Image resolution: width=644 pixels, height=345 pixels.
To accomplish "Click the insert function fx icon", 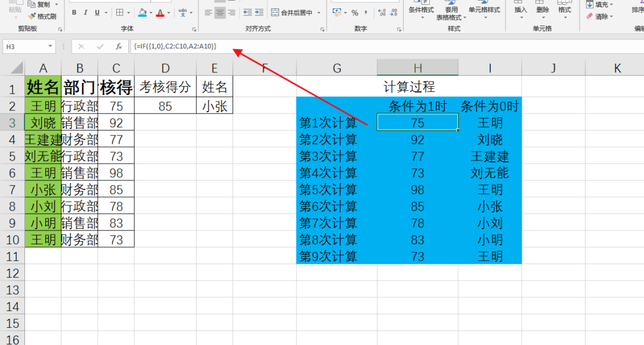I will 119,46.
